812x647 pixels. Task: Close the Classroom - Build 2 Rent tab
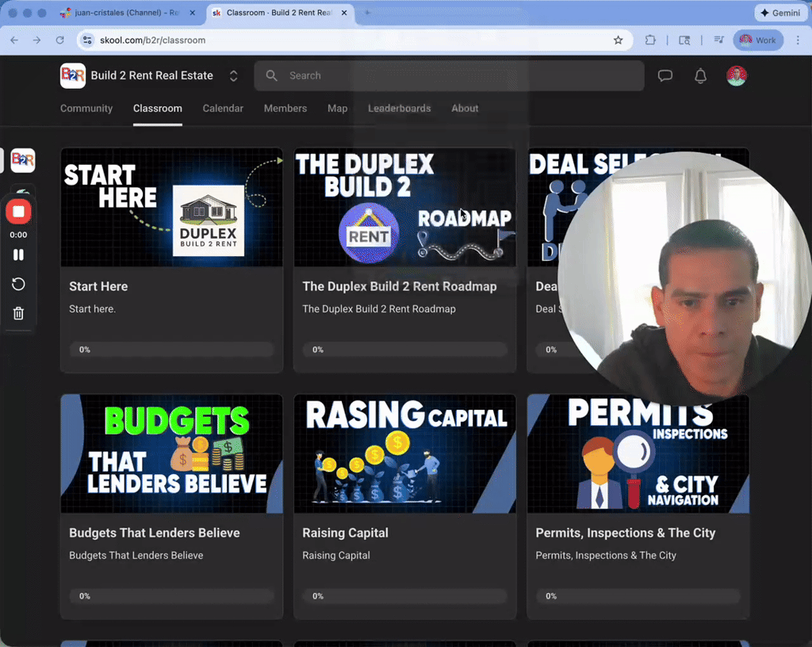coord(344,13)
